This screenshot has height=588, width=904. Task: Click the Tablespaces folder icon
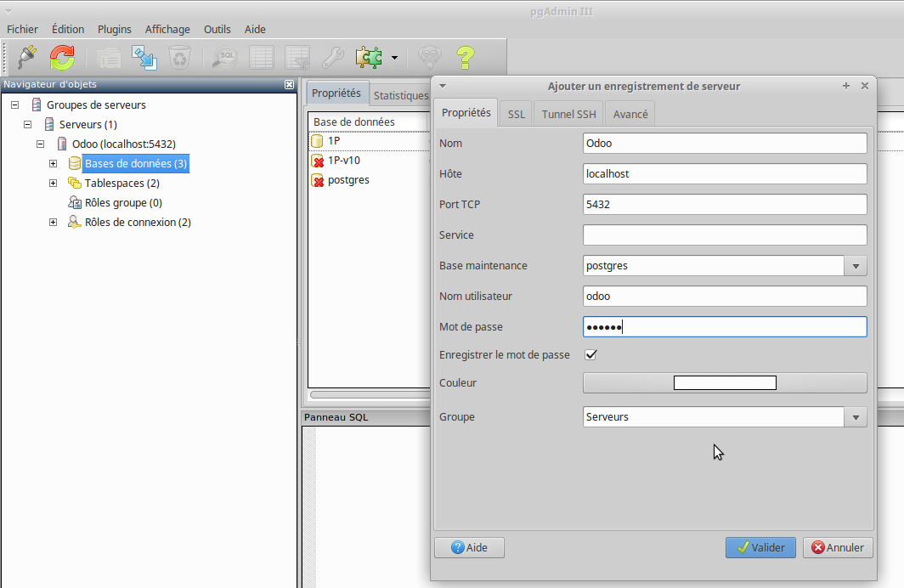pos(75,184)
